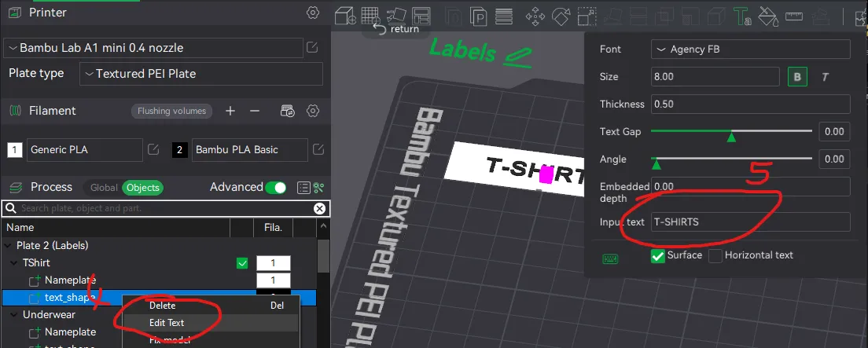Open the Variable layer height icon
Screen dimensions: 868x348
pos(504,16)
